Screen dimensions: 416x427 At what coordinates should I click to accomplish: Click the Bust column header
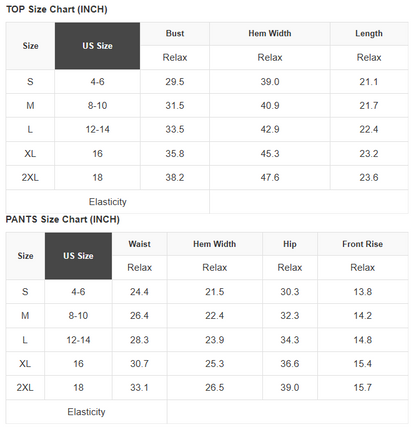(x=175, y=34)
